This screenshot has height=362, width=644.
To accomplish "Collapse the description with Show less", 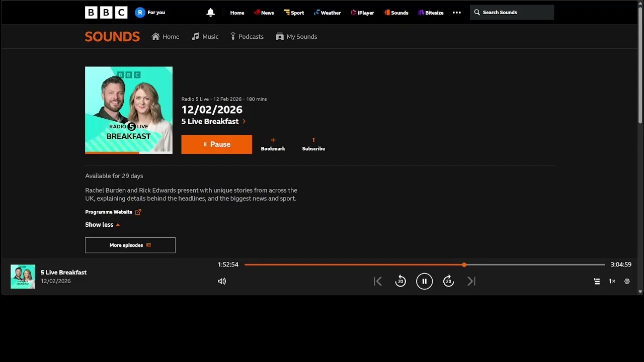I will click(103, 225).
